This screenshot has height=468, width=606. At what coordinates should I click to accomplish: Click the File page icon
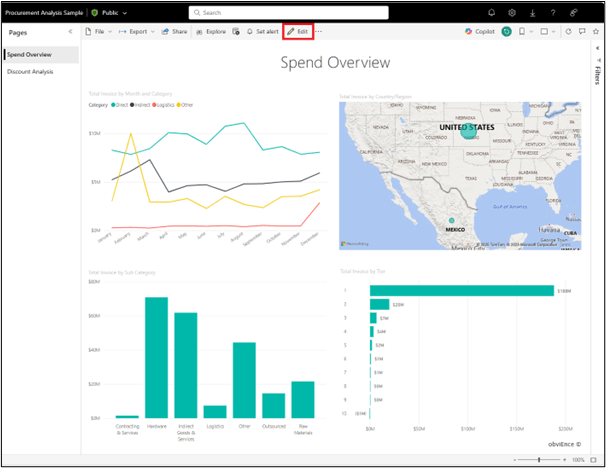point(88,32)
